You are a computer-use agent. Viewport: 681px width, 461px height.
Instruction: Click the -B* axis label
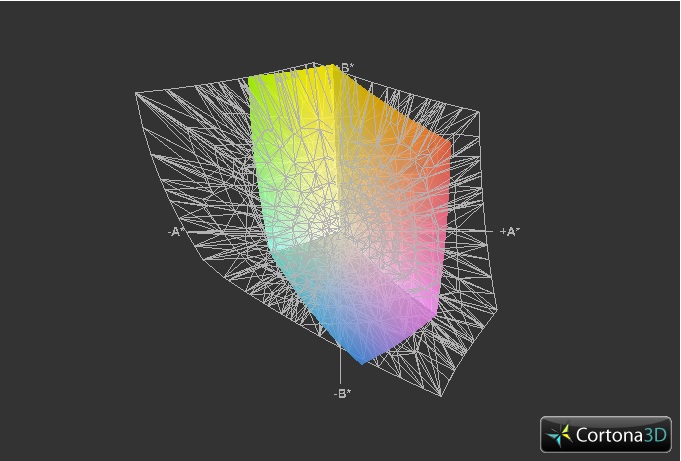(343, 394)
